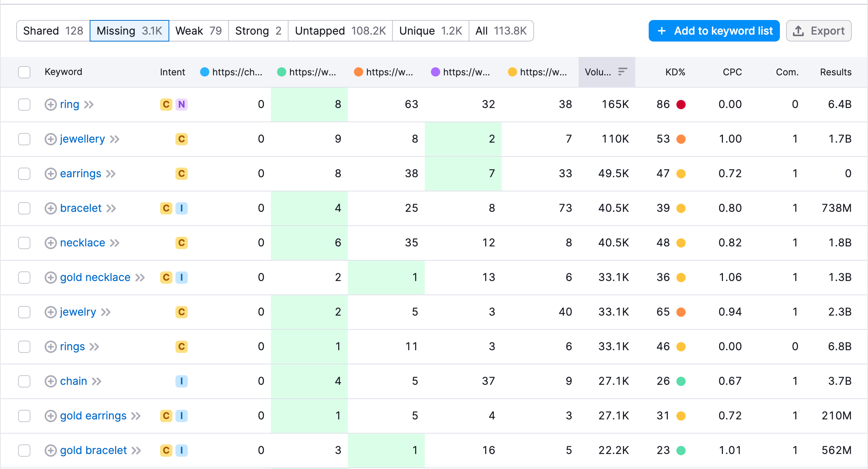Switch to the Untapped keywords tab
Image resolution: width=868 pixels, height=469 pixels.
(x=340, y=31)
